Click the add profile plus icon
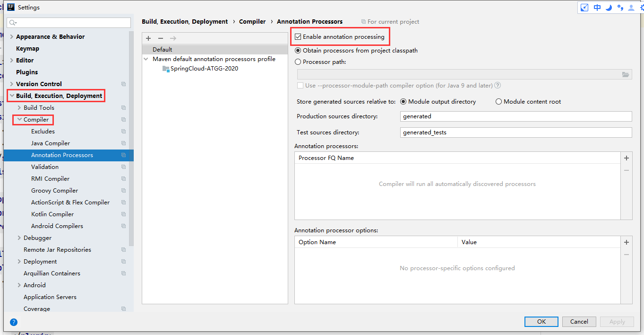Viewport: 644px width, 335px height. (148, 38)
